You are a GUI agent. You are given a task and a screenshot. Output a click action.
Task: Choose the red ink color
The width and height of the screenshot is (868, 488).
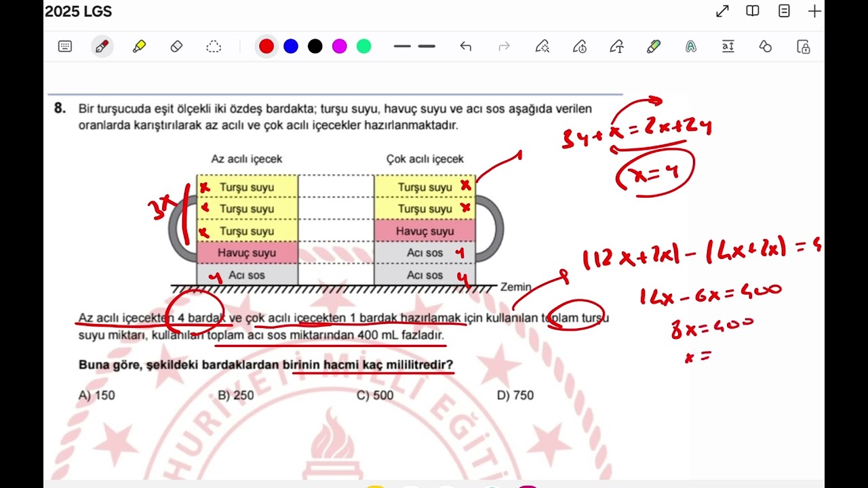(x=267, y=47)
